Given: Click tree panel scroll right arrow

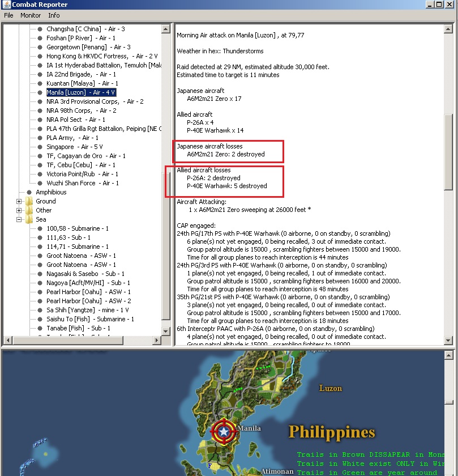Looking at the screenshot, I should click(156, 341).
